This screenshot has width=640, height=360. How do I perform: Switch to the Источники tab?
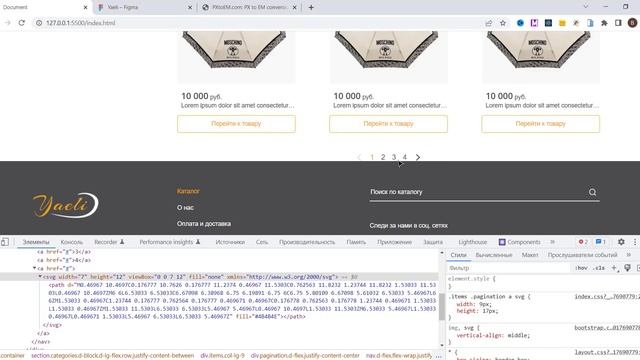pyautogui.click(x=230, y=242)
